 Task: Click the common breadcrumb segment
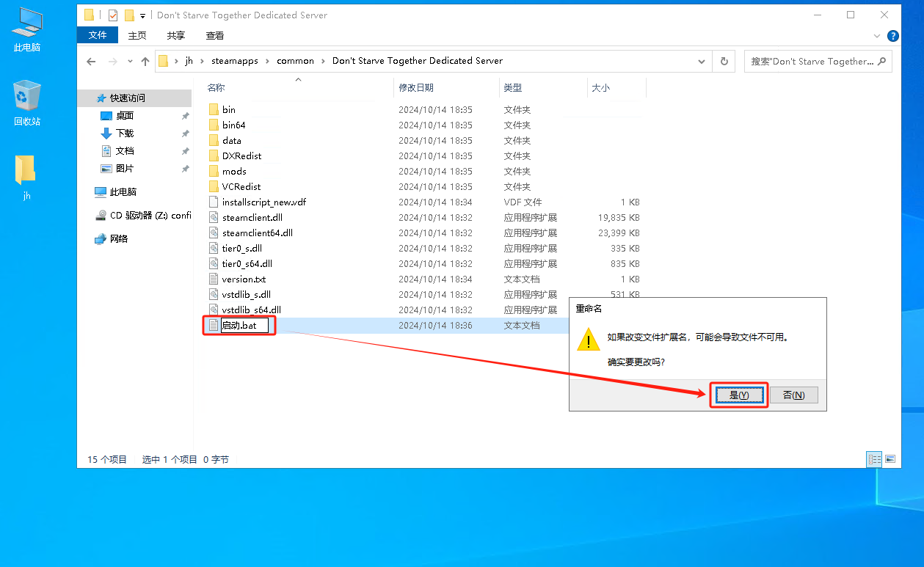click(x=295, y=61)
